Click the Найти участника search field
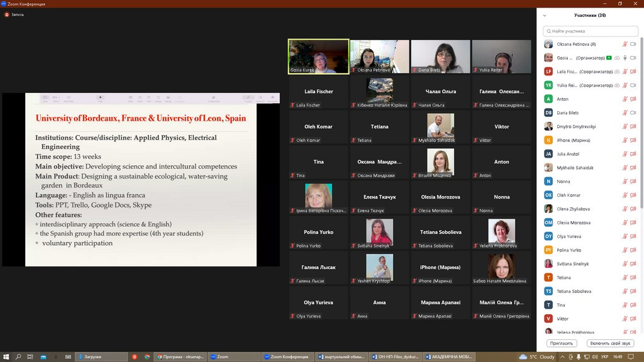The width and height of the screenshot is (644, 362). (591, 31)
